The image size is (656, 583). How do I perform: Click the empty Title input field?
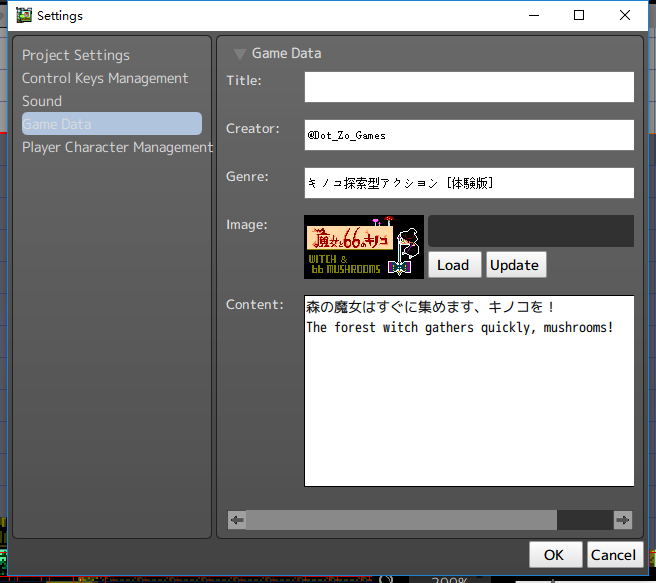coord(469,87)
